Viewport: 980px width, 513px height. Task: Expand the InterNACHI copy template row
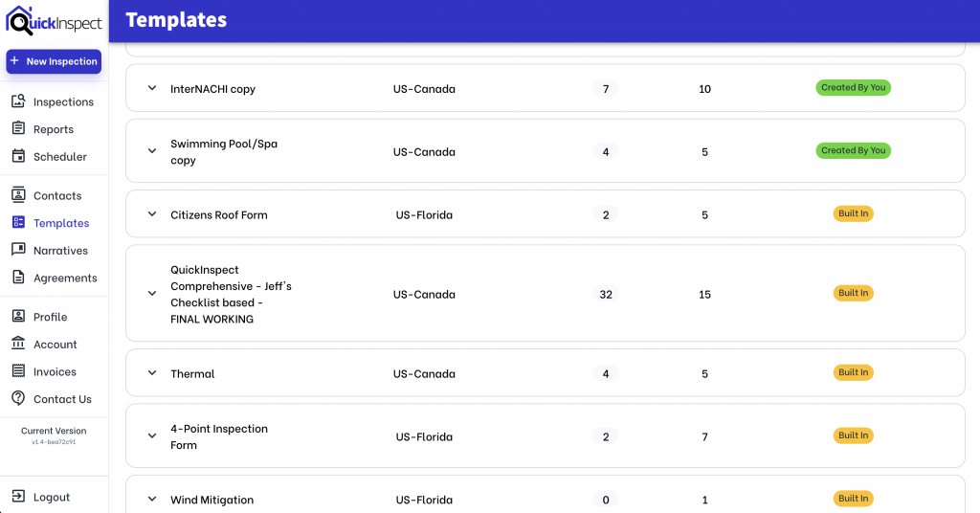pos(151,88)
